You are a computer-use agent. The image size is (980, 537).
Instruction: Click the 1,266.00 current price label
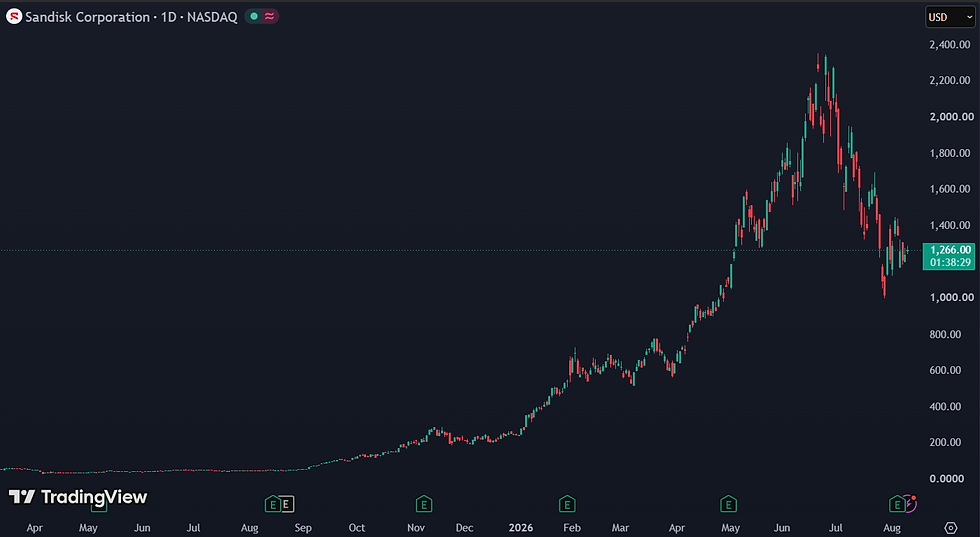point(950,250)
